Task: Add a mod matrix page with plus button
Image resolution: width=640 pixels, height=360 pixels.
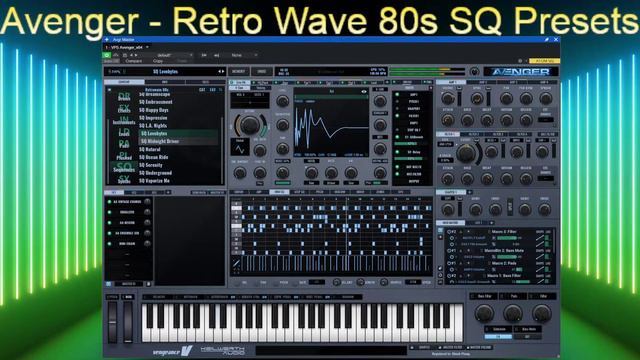Action: pos(491,223)
